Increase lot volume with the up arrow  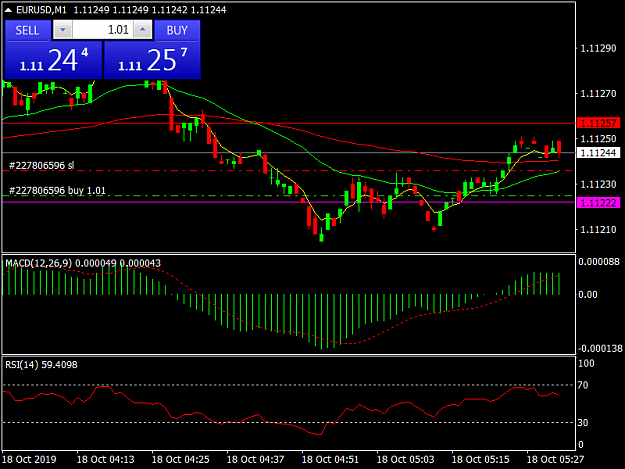[x=143, y=30]
